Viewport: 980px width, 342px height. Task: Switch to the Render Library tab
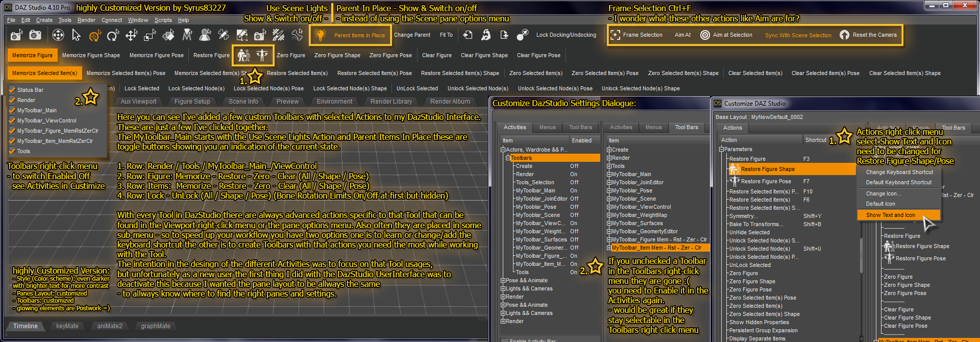pos(391,102)
